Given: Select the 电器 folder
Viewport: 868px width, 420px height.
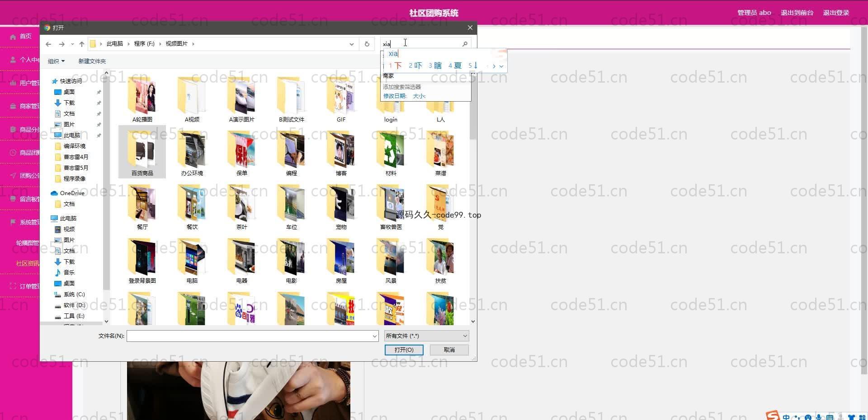Looking at the screenshot, I should (x=241, y=260).
